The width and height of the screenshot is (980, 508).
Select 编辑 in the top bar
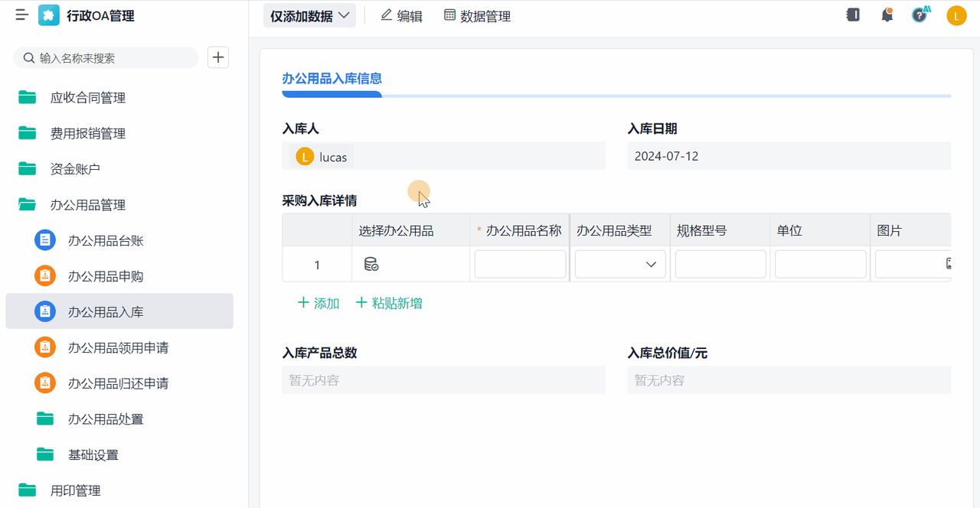[401, 15]
